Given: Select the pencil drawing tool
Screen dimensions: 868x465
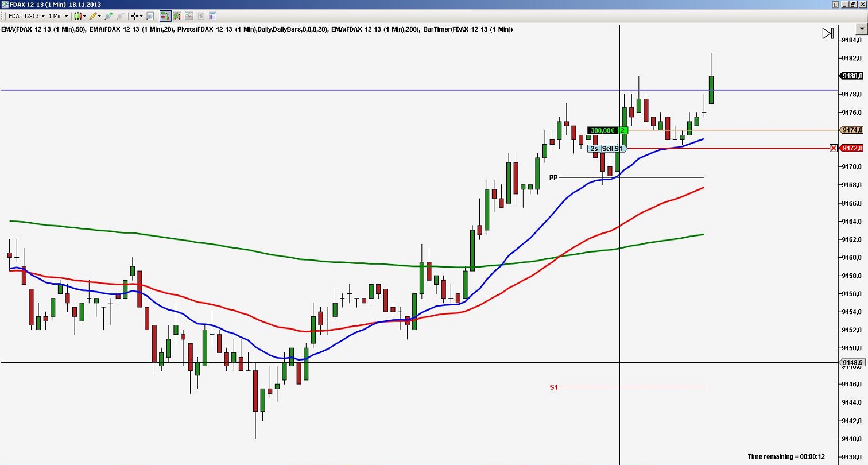Looking at the screenshot, I should (x=94, y=16).
